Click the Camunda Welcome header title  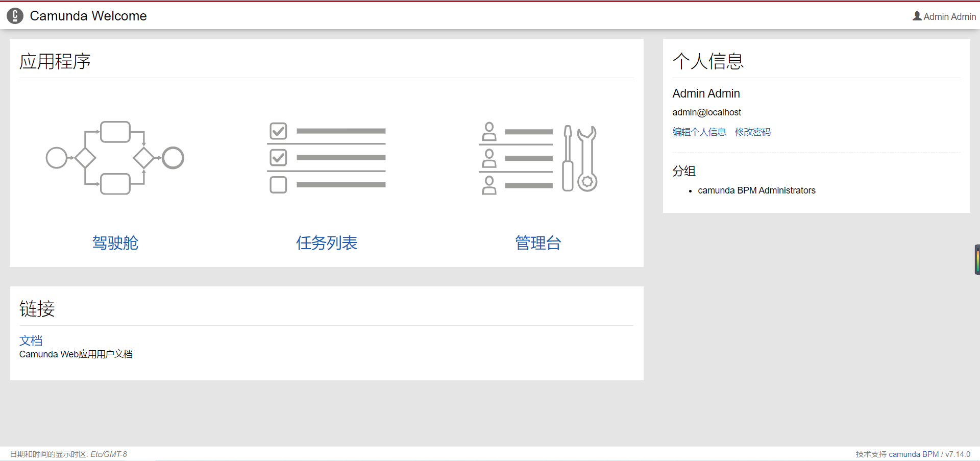[x=88, y=16]
